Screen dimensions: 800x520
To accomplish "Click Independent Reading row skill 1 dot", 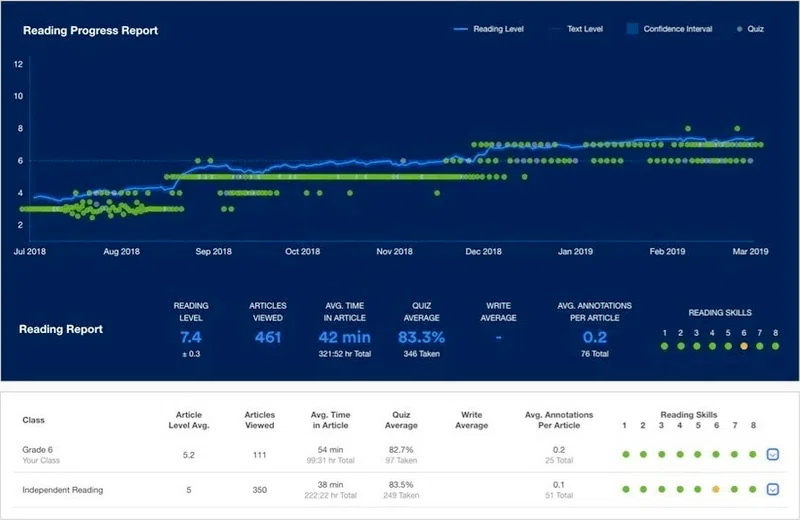I will coord(626,489).
